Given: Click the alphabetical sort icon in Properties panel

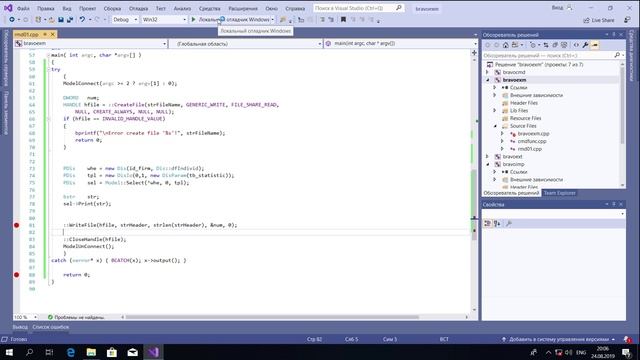Looking at the screenshot, I should (x=497, y=224).
